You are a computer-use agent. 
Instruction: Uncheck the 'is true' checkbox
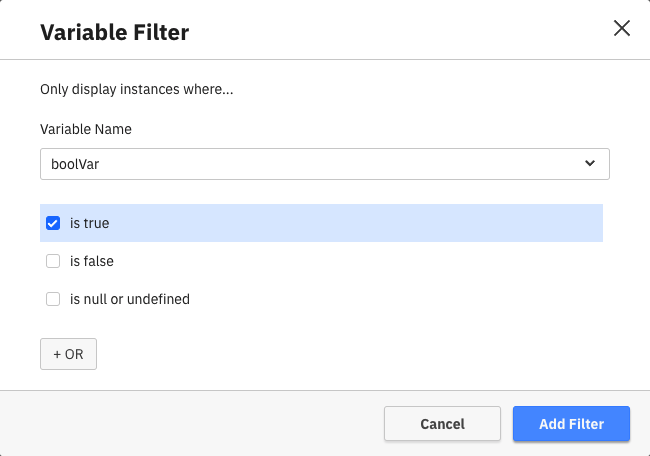53,223
